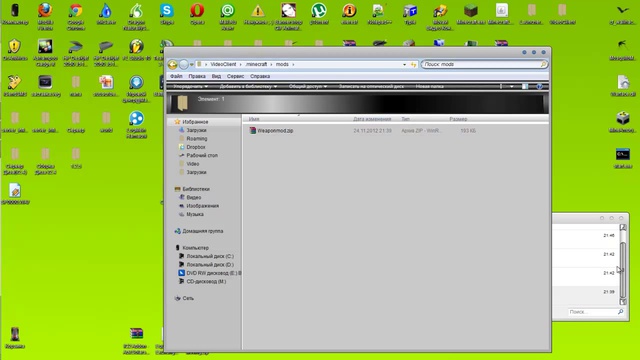Open the Сервис menu
This screenshot has width=640, height=360.
tap(236, 76)
